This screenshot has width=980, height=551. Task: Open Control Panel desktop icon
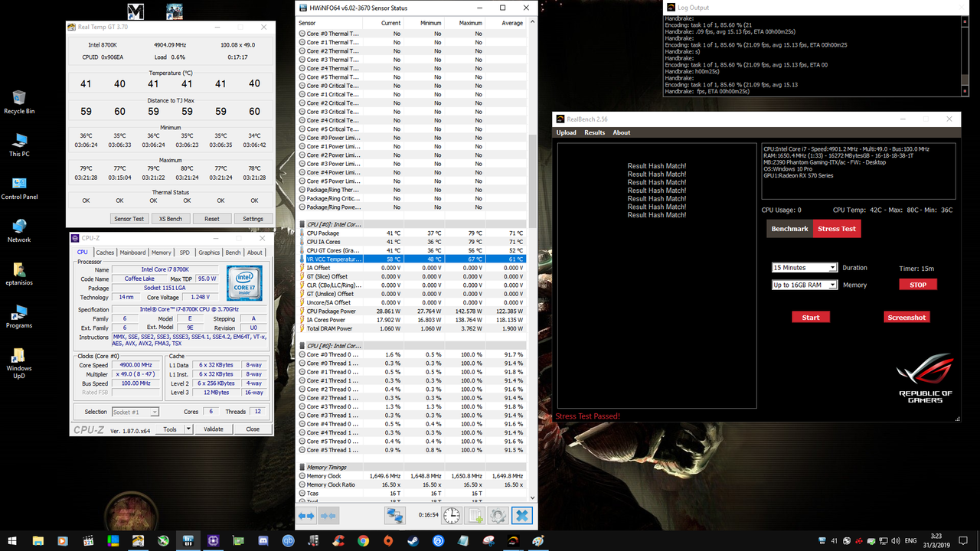tap(19, 188)
